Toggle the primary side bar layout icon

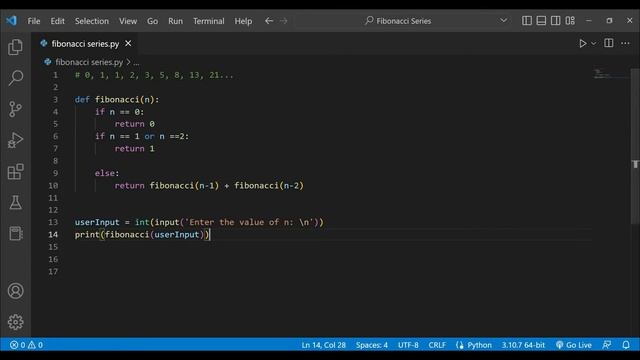527,20
